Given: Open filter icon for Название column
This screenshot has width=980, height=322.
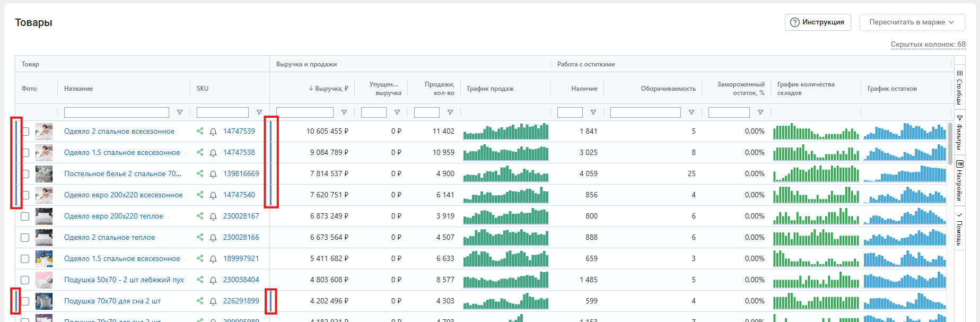Looking at the screenshot, I should (x=180, y=112).
